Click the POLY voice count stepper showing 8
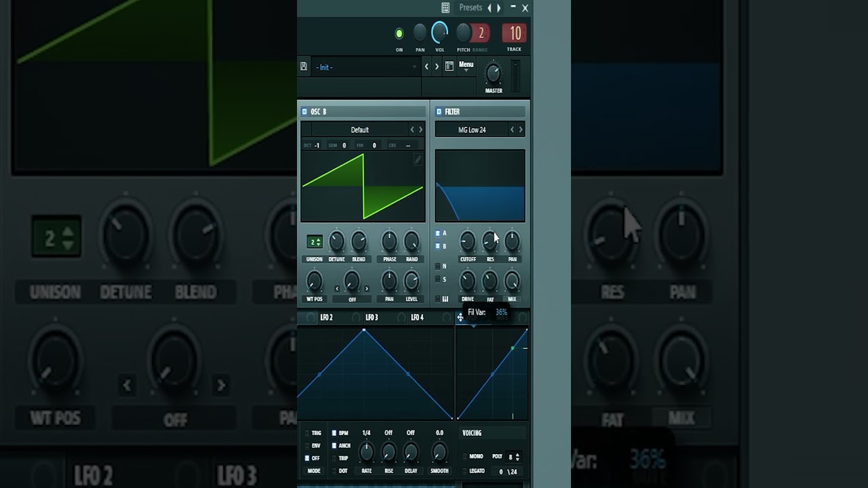The image size is (868, 488). point(514,457)
